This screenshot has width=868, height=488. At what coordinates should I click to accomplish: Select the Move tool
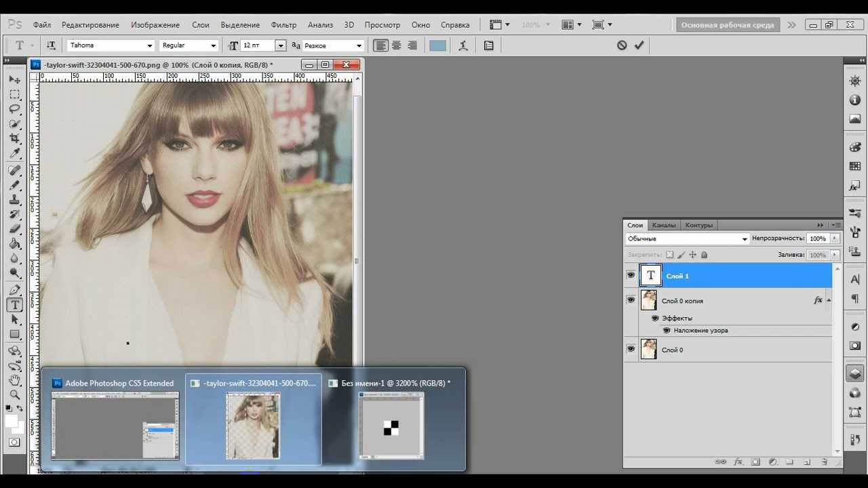[x=14, y=79]
